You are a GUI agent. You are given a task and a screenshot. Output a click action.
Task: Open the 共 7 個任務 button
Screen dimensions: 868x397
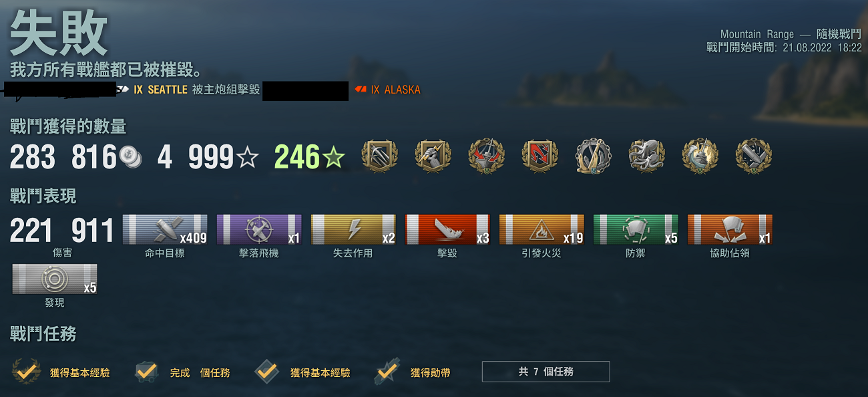pyautogui.click(x=546, y=372)
